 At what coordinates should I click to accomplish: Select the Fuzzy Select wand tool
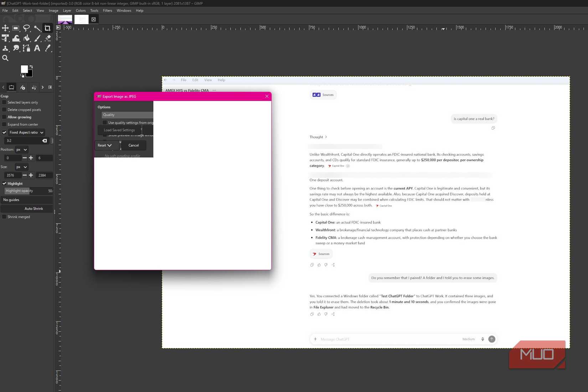tap(37, 28)
